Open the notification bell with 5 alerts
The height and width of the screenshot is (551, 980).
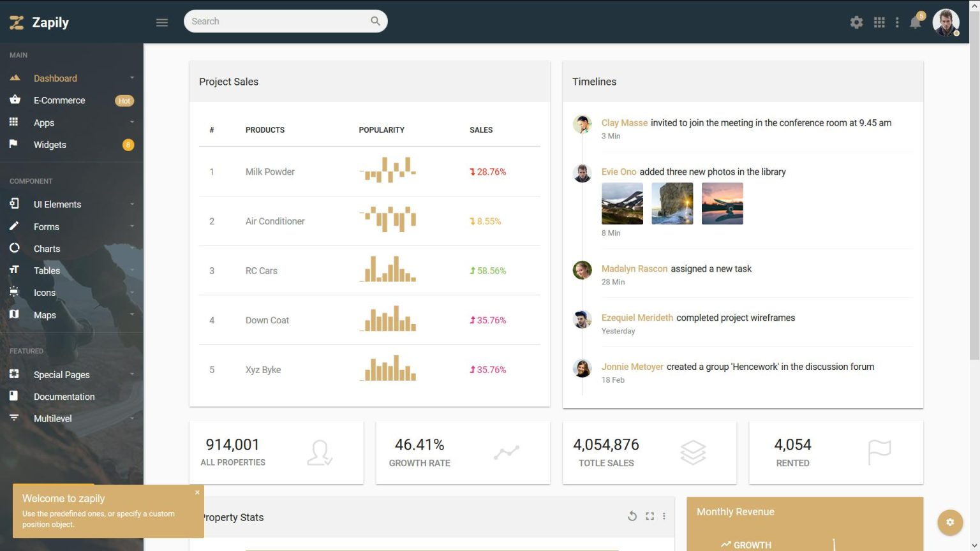(x=915, y=21)
